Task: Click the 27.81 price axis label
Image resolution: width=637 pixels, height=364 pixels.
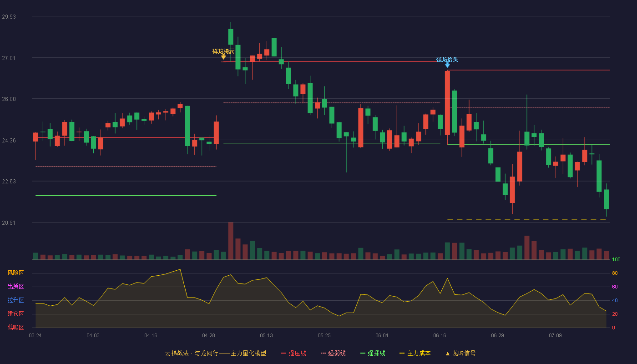Action: click(9, 58)
